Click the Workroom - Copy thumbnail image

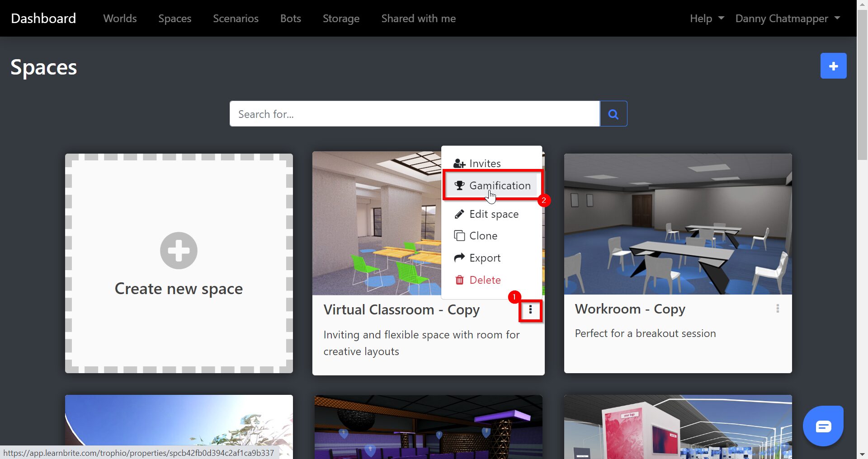(677, 224)
